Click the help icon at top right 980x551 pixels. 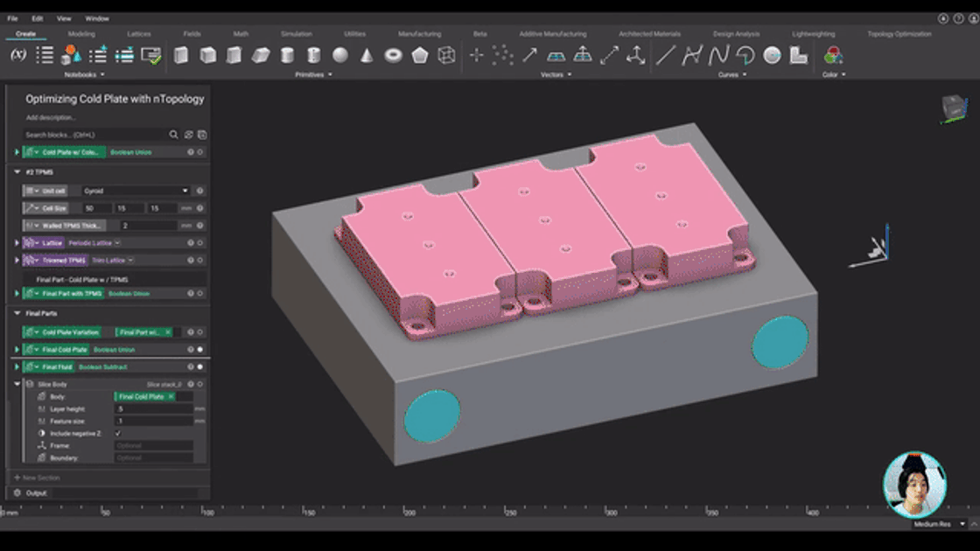(958, 18)
